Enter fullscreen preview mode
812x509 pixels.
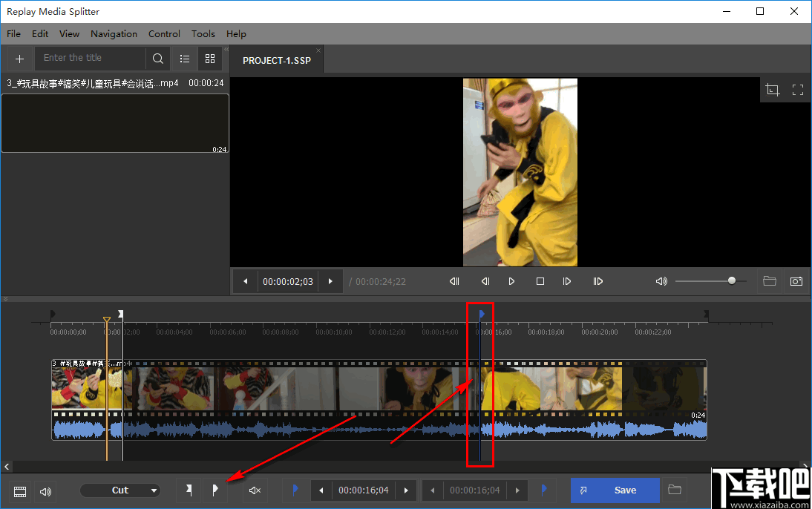pos(798,90)
